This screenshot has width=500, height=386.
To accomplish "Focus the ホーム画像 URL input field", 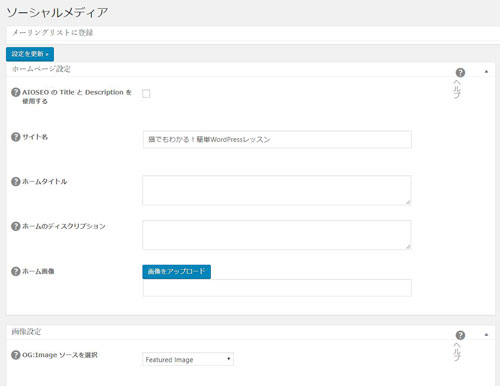I will 277,288.
